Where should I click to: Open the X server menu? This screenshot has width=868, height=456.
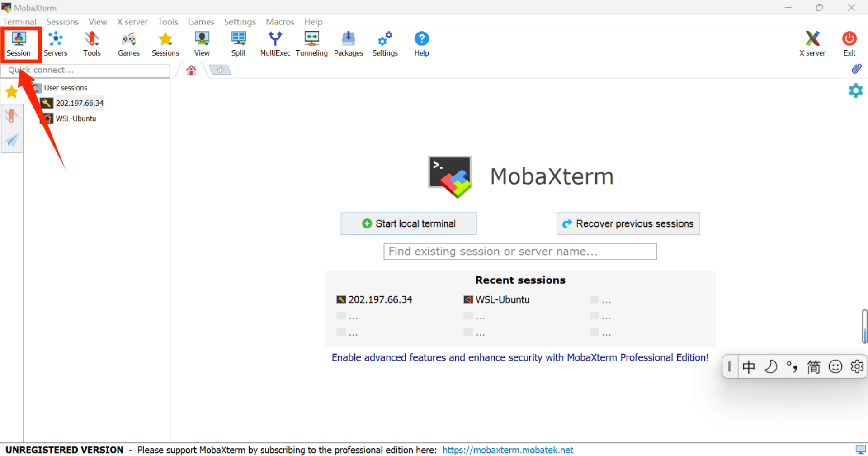(x=132, y=22)
